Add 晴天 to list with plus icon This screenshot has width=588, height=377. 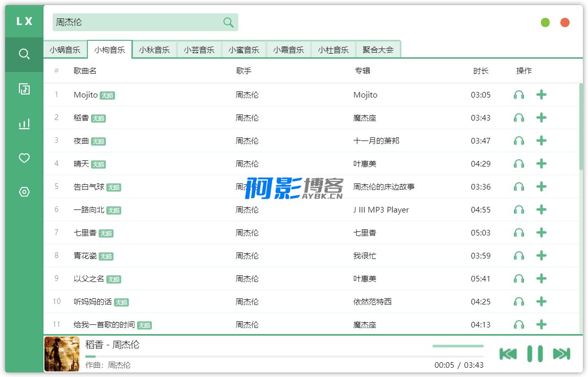coord(541,164)
